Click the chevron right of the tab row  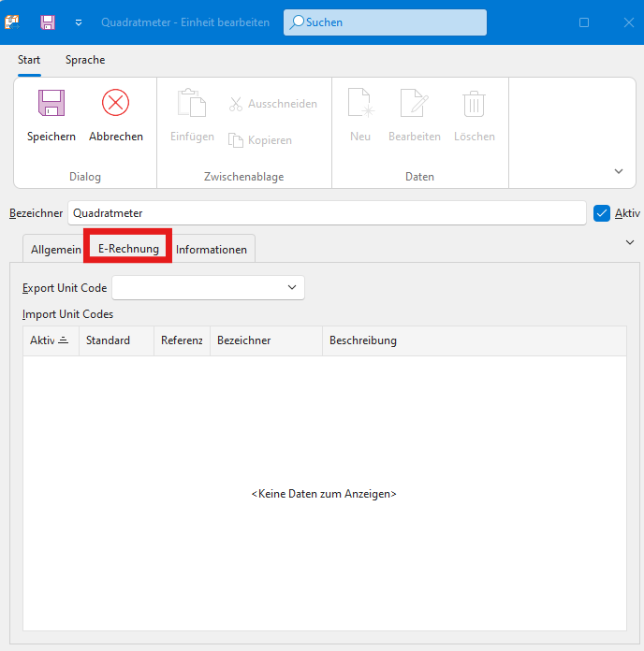pyautogui.click(x=629, y=242)
